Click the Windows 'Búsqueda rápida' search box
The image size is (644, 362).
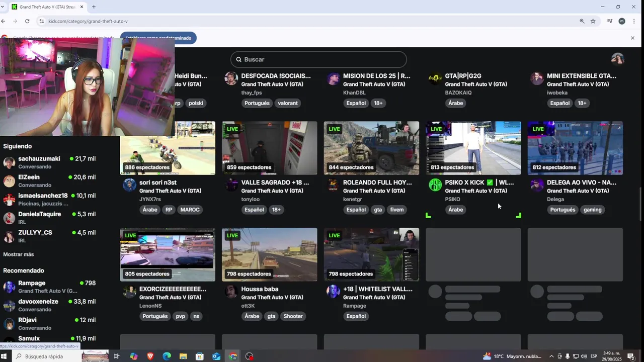46,356
